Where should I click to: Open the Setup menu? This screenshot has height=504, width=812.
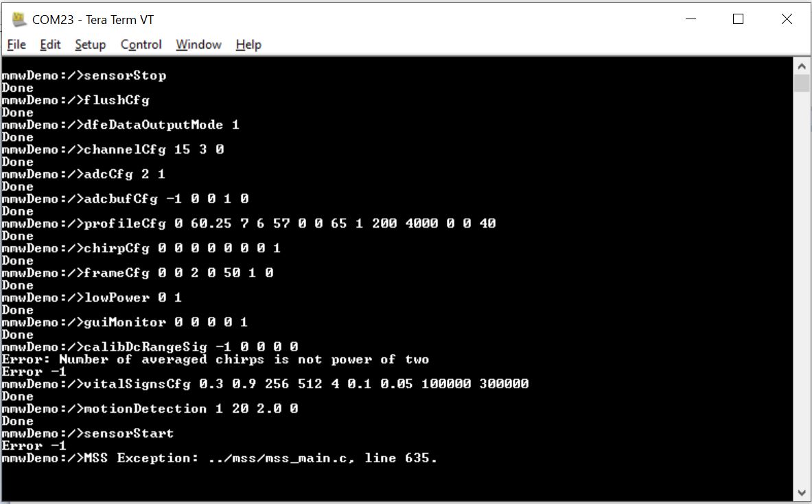point(90,45)
